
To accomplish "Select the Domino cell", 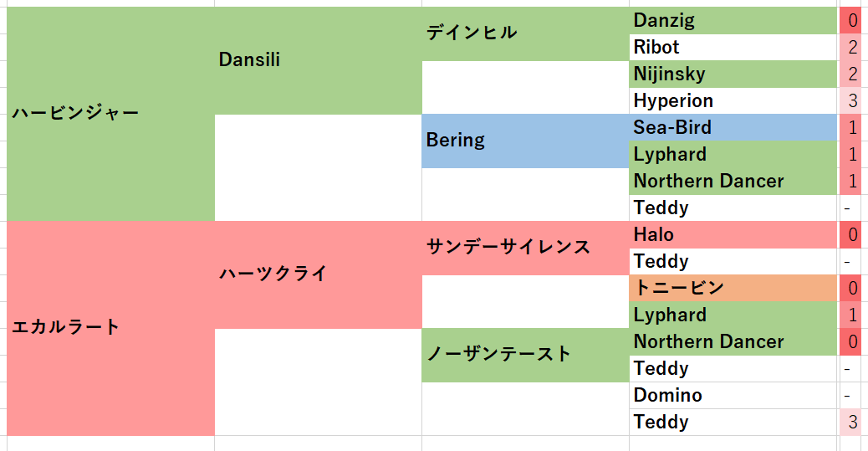I will click(733, 396).
